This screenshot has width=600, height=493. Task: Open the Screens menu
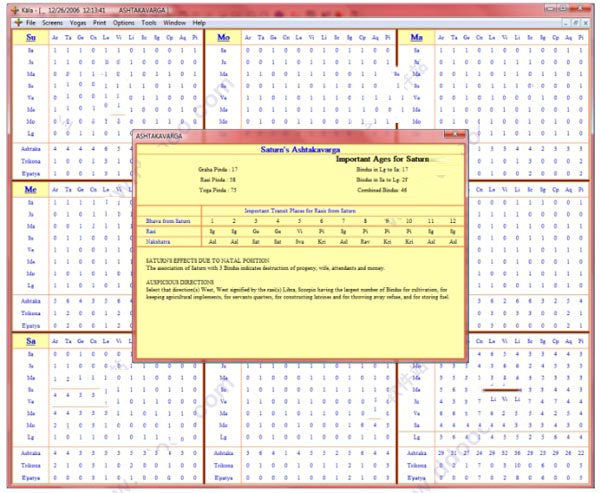click(52, 23)
